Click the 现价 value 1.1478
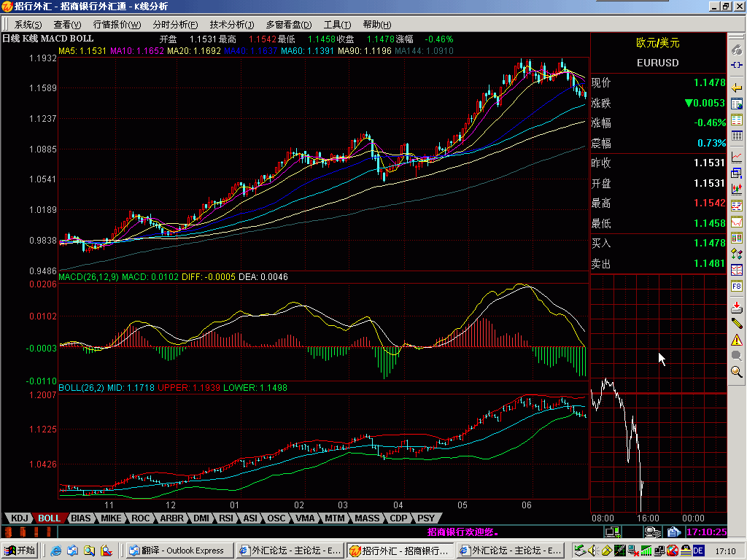747x560 pixels. (709, 82)
